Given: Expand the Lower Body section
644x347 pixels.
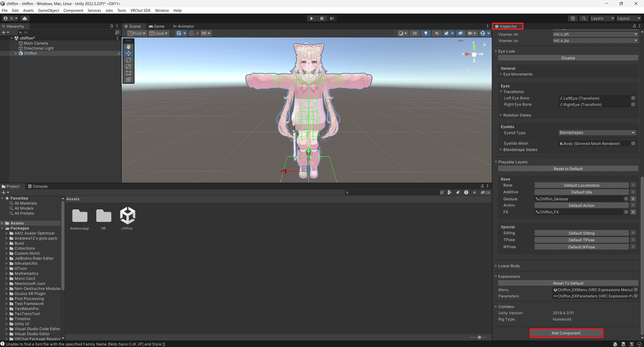Looking at the screenshot, I should (496, 266).
